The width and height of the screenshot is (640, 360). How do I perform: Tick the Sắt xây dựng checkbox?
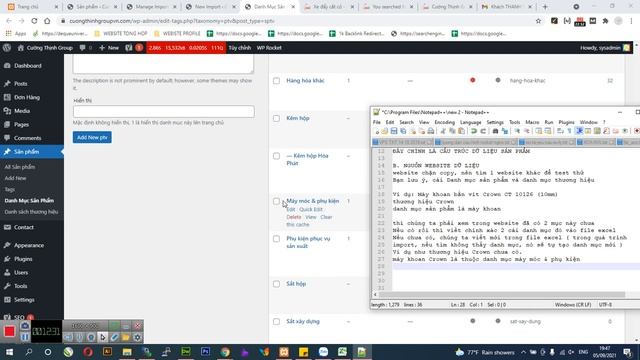click(x=276, y=322)
